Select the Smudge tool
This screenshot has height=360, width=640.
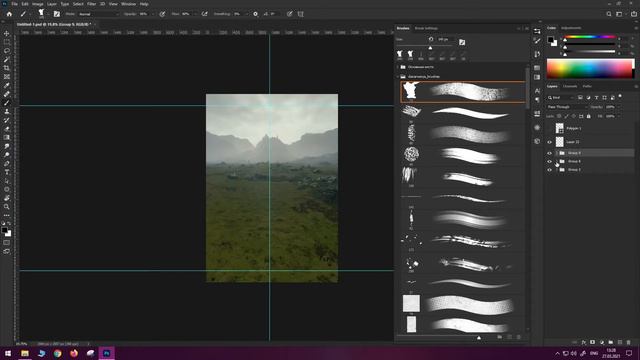[7, 146]
